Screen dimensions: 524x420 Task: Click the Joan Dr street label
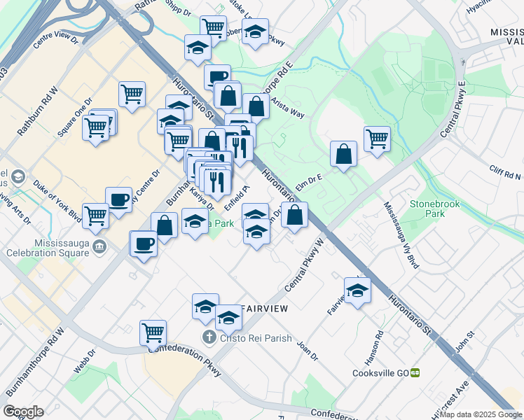point(308,351)
